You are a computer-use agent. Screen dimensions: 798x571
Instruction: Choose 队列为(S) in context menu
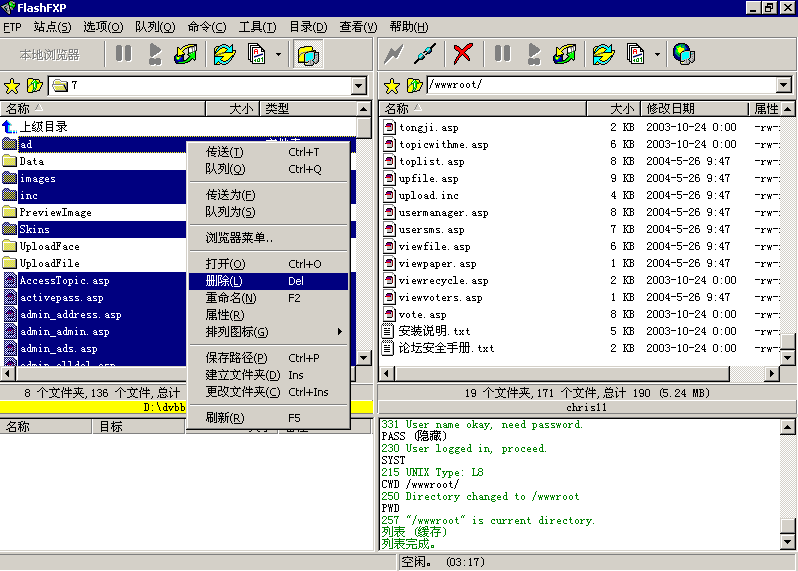tap(269, 212)
